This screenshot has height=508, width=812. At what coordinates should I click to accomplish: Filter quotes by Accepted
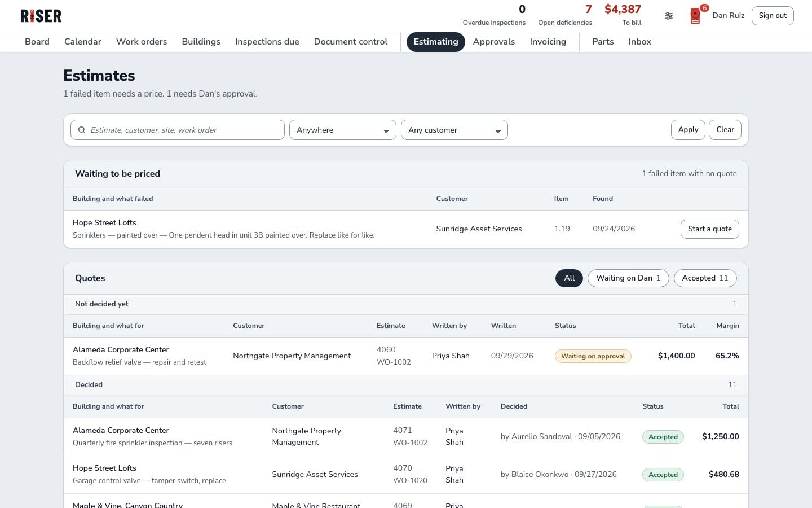pyautogui.click(x=705, y=278)
